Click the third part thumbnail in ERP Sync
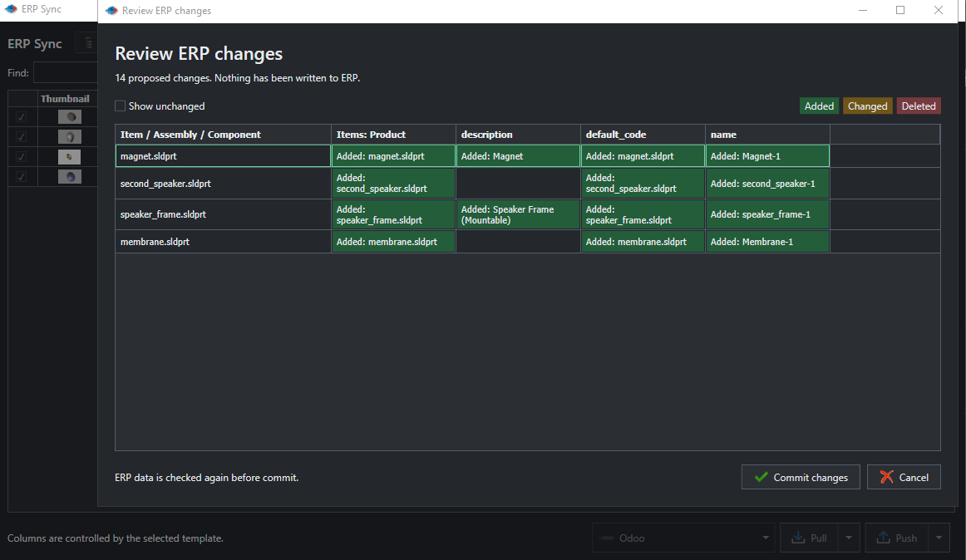 tap(70, 157)
